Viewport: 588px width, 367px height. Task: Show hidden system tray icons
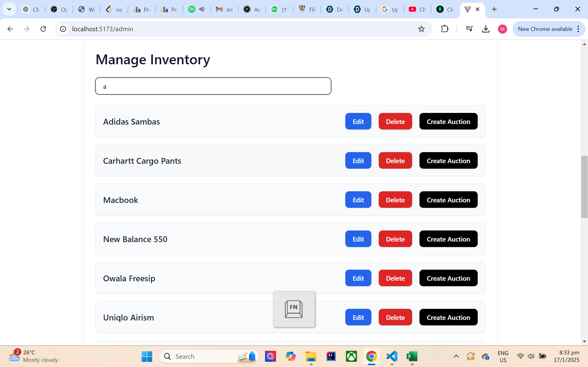[456, 356]
